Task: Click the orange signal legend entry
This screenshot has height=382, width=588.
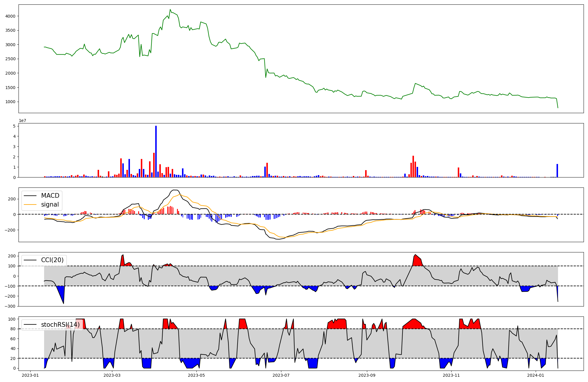Action: [x=50, y=205]
